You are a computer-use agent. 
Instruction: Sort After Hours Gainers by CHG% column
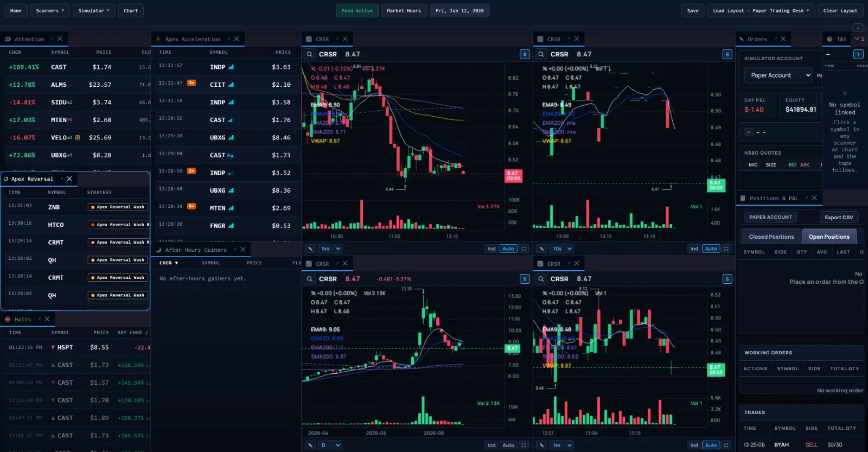click(x=169, y=263)
